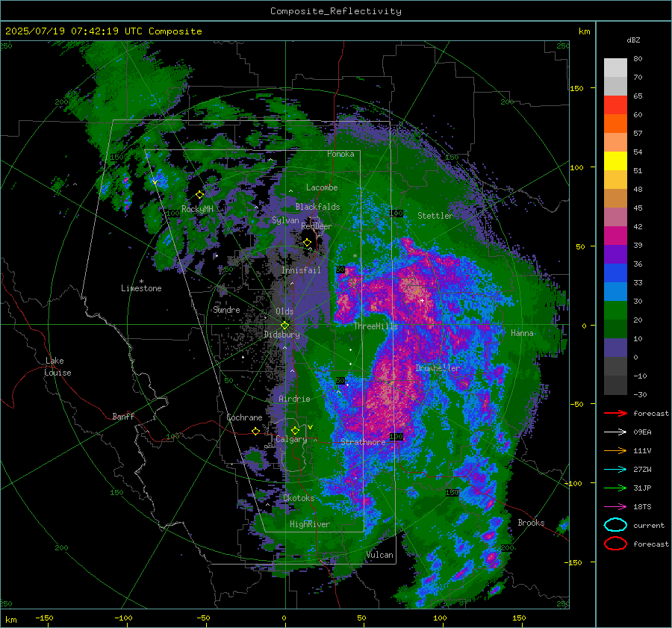Click the Okotoks city label
The height and width of the screenshot is (628, 672).
(x=299, y=498)
